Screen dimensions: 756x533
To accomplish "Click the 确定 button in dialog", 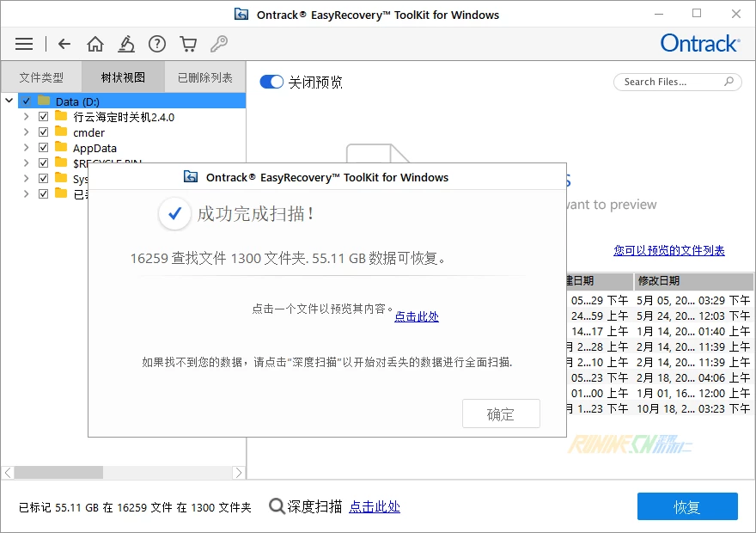I will click(501, 414).
